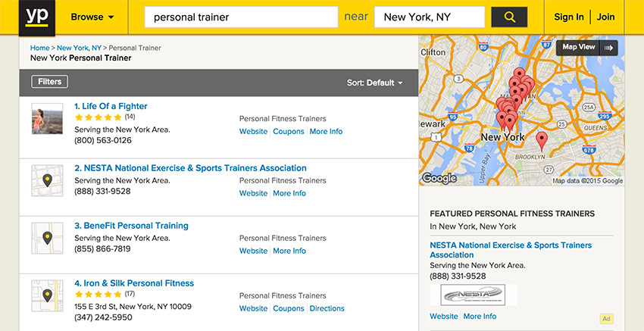Open 3. BeneFit Personal Training listing
Viewport: 644px width, 331px height.
(131, 226)
